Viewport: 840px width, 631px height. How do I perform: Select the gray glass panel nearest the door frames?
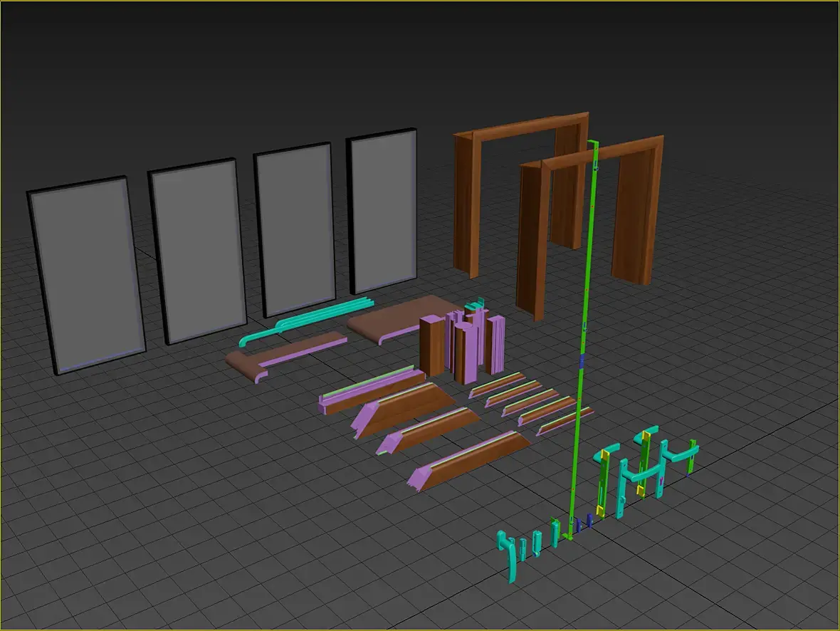tap(382, 211)
